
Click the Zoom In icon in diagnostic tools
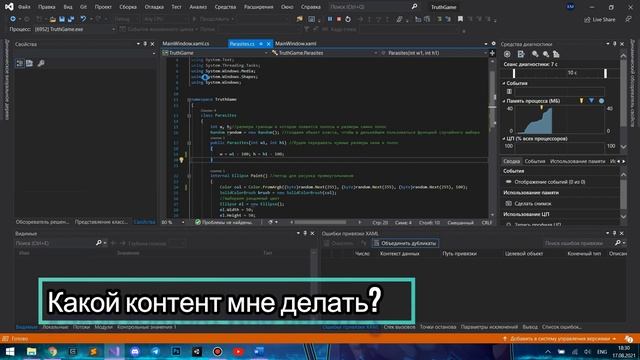coord(535,54)
